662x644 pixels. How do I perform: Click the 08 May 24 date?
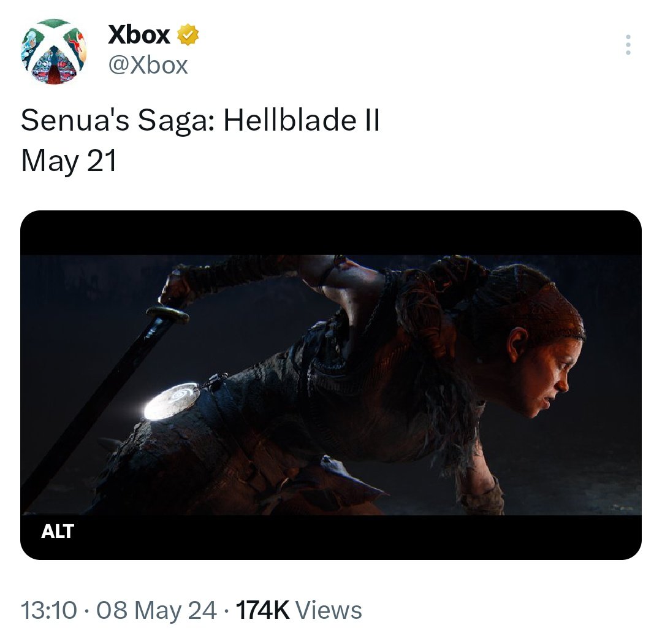(156, 610)
